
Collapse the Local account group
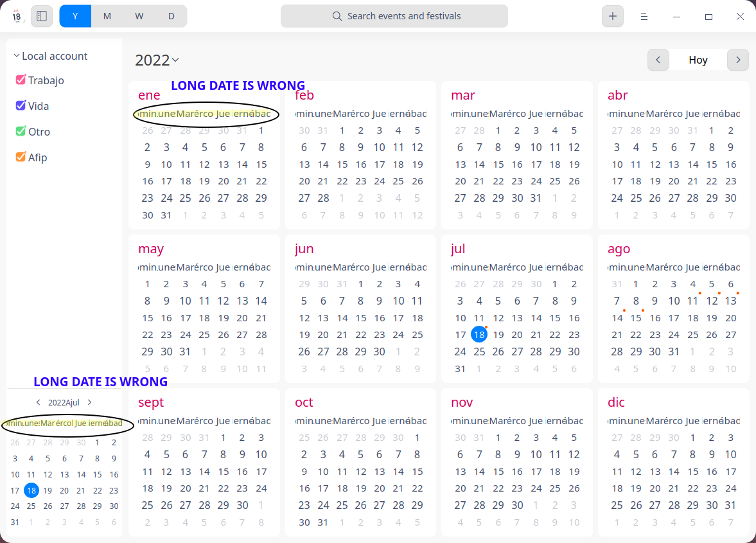pyautogui.click(x=17, y=56)
